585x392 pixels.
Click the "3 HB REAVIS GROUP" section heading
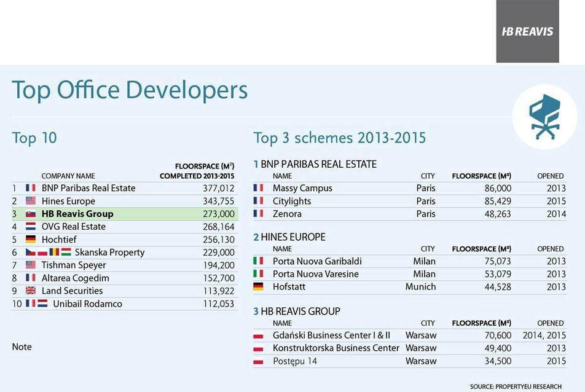pos(297,312)
